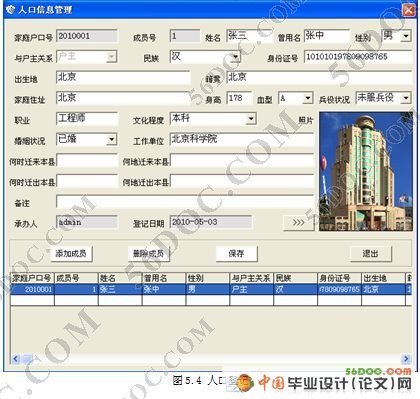Open the 血型 dropdown

308,98
